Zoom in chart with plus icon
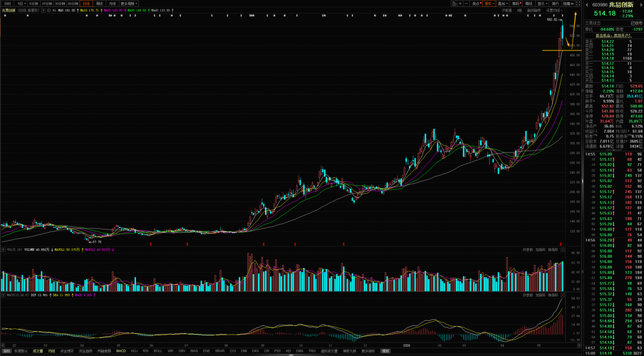 pos(460,4)
